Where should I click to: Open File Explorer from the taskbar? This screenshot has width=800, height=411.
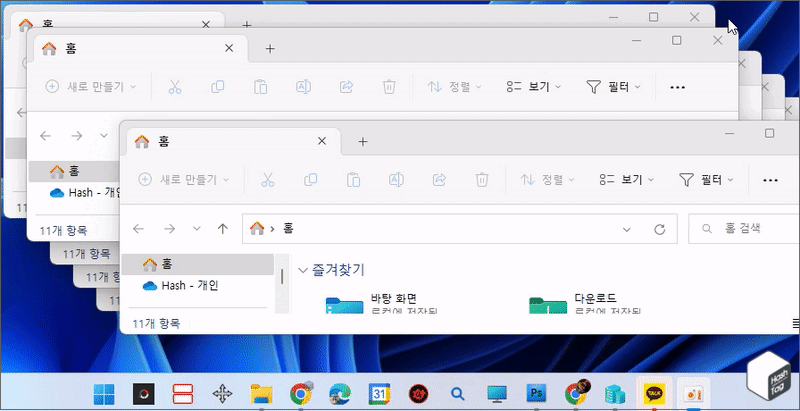tap(261, 394)
